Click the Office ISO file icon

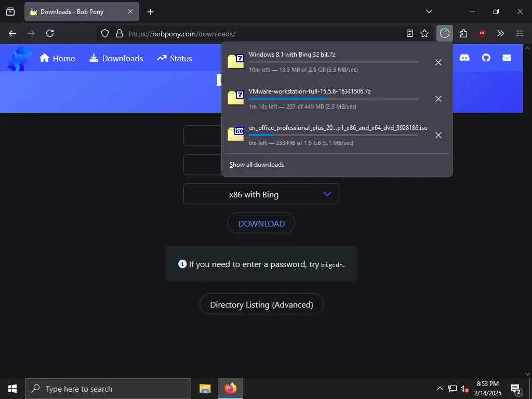coord(236,134)
